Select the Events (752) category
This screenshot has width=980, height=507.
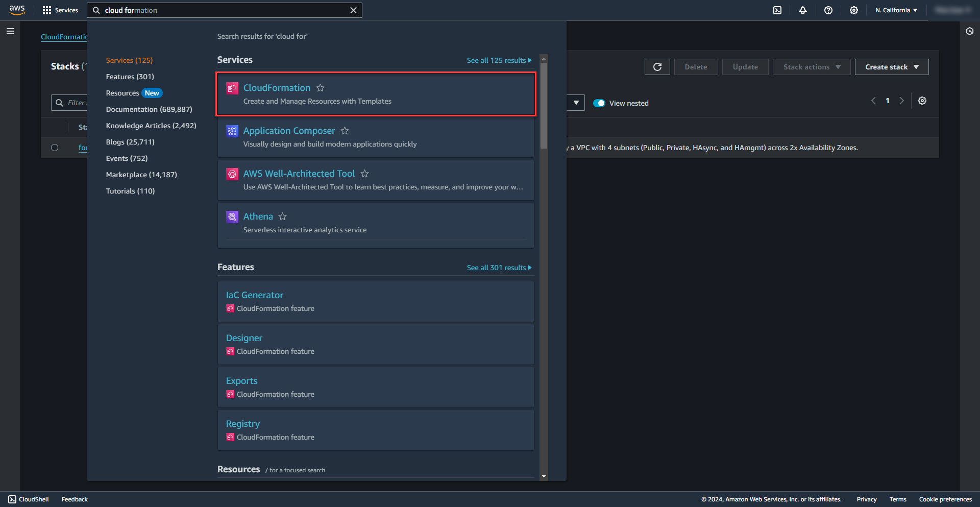[127, 158]
